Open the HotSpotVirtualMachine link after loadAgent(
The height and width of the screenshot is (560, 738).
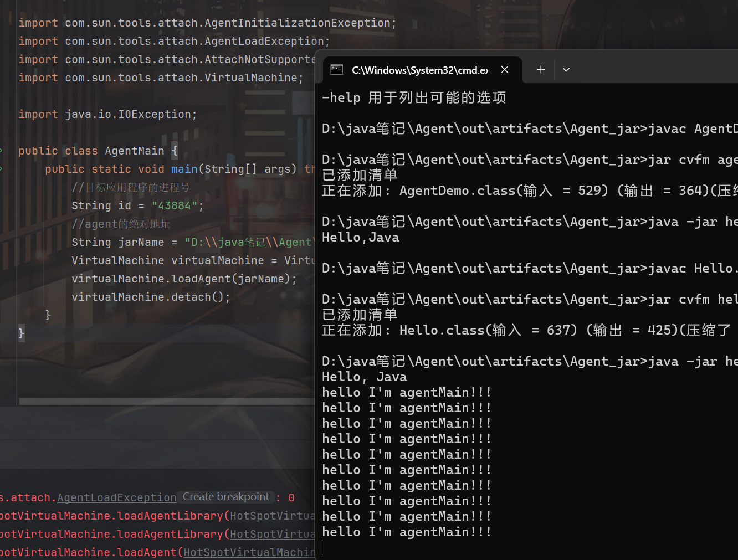tap(249, 552)
